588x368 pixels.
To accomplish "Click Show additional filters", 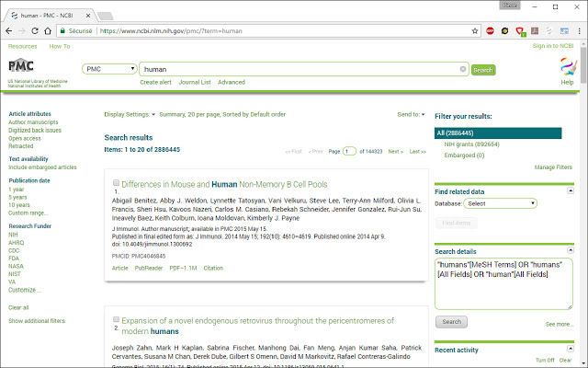I will click(x=37, y=321).
